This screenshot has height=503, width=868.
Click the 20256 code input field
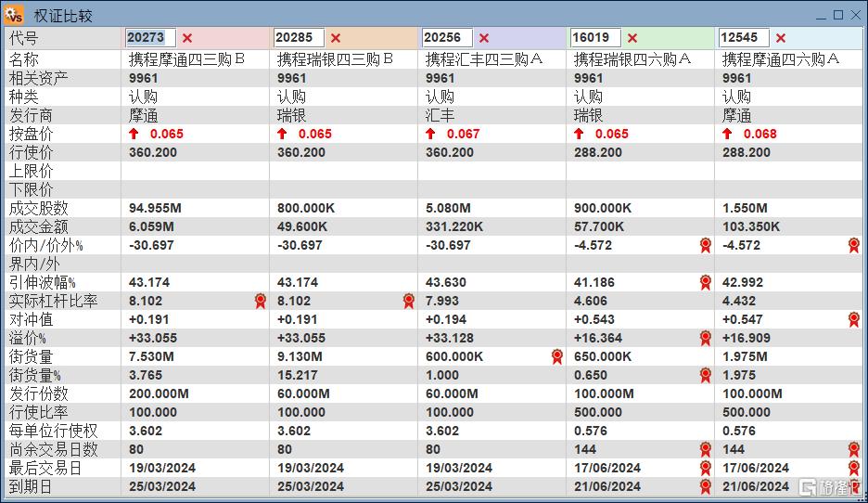click(447, 38)
